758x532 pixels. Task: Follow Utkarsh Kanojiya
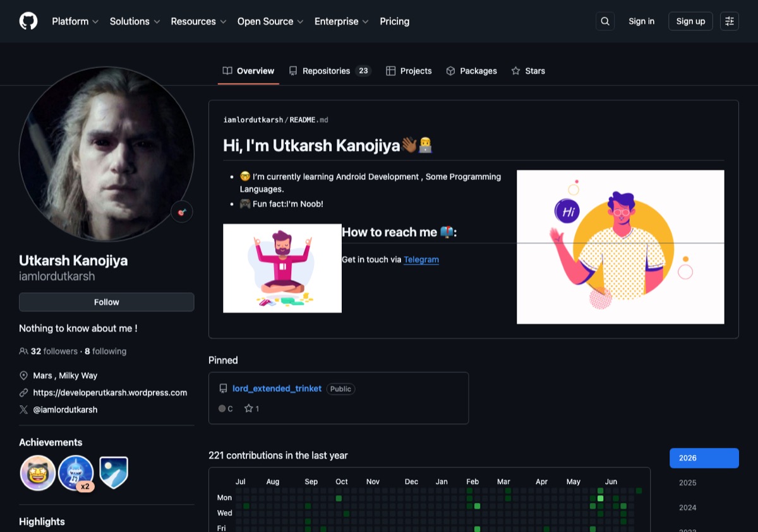tap(107, 302)
